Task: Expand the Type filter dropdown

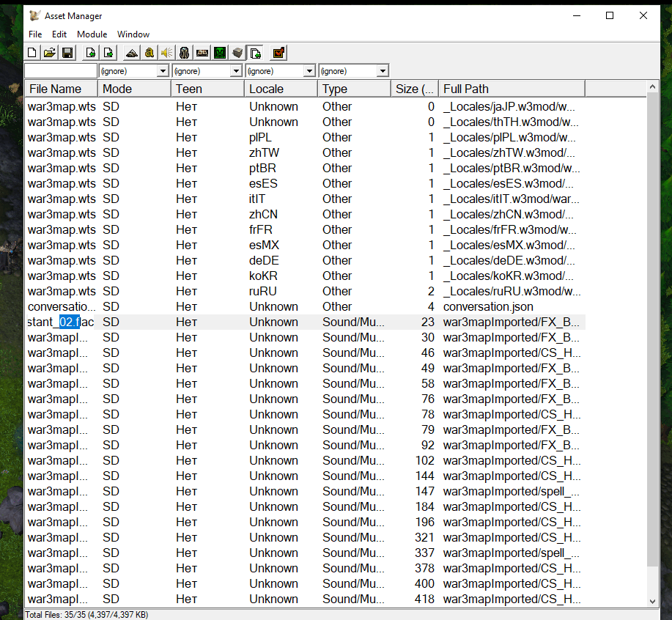Action: point(383,70)
